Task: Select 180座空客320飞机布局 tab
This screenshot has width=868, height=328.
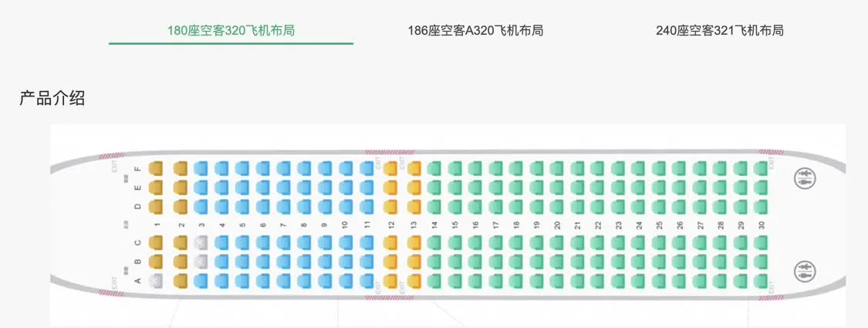Action: click(231, 30)
